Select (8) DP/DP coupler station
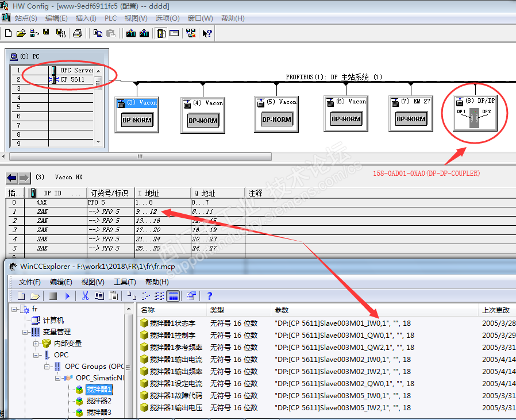The image size is (516, 420). (475, 113)
